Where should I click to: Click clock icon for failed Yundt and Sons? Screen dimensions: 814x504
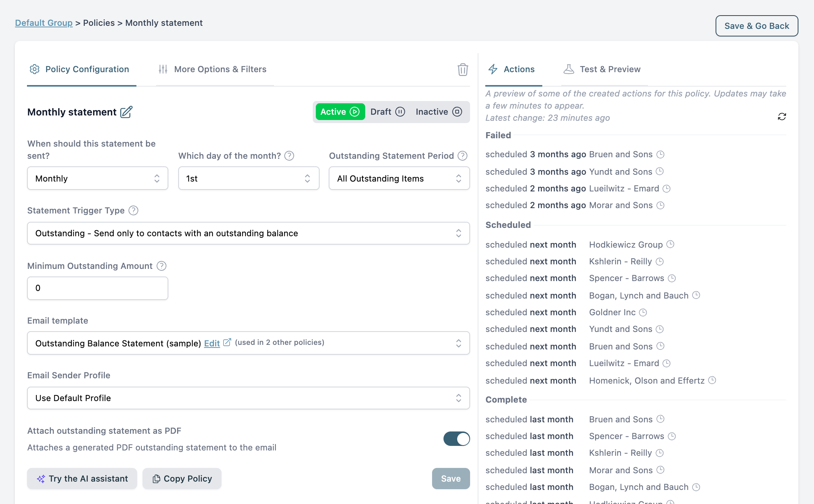pos(660,171)
